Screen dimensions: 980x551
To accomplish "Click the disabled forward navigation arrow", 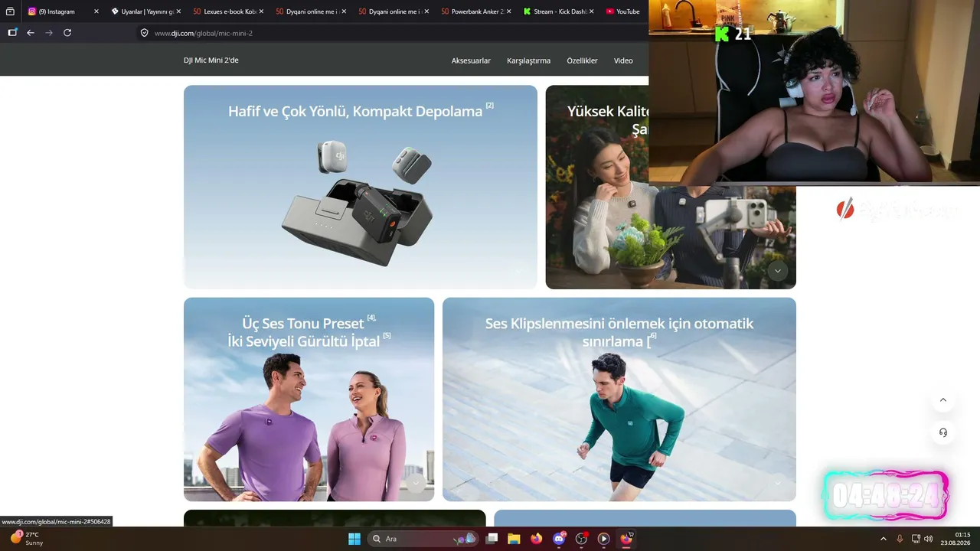I will point(49,33).
